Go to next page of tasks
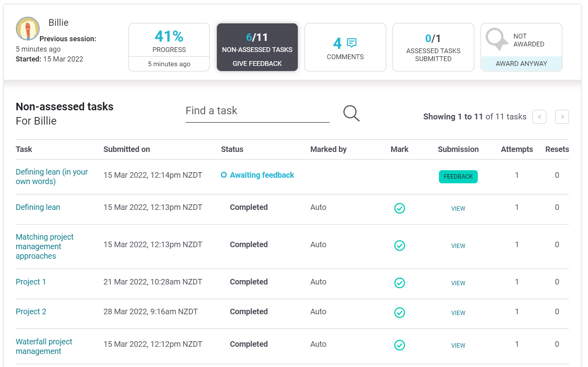The width and height of the screenshot is (588, 367). [562, 117]
